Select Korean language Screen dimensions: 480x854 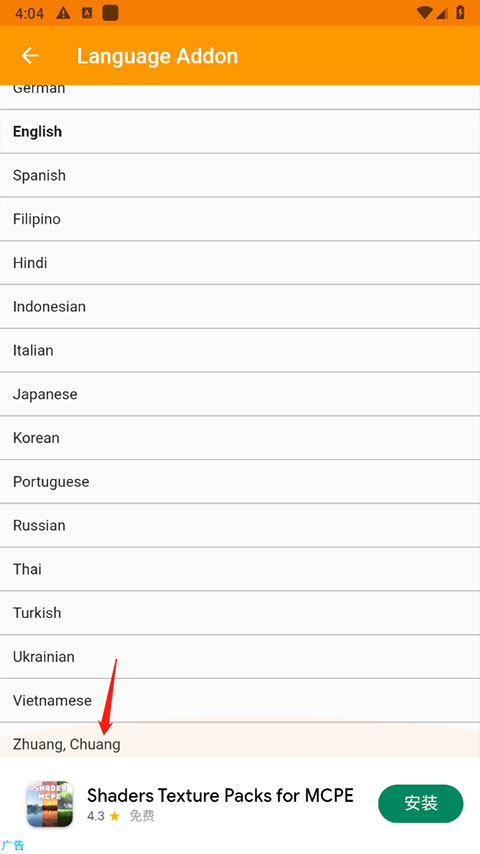tap(240, 438)
